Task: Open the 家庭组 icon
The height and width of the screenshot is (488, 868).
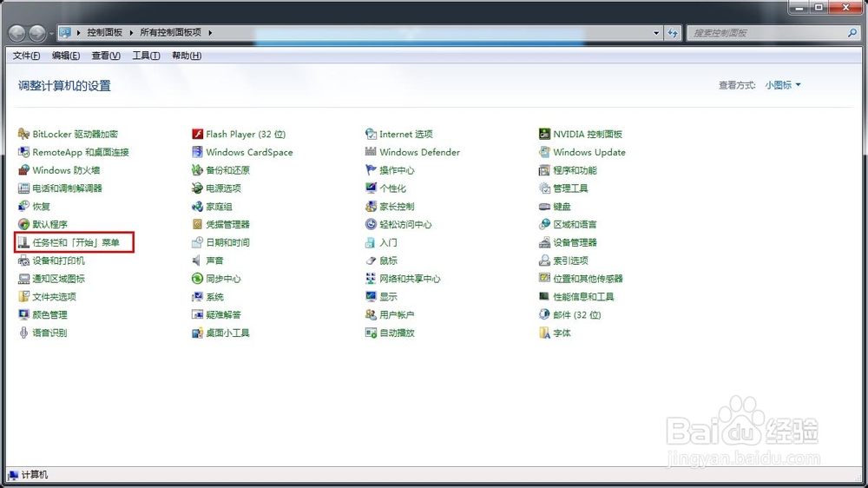Action: 197,206
